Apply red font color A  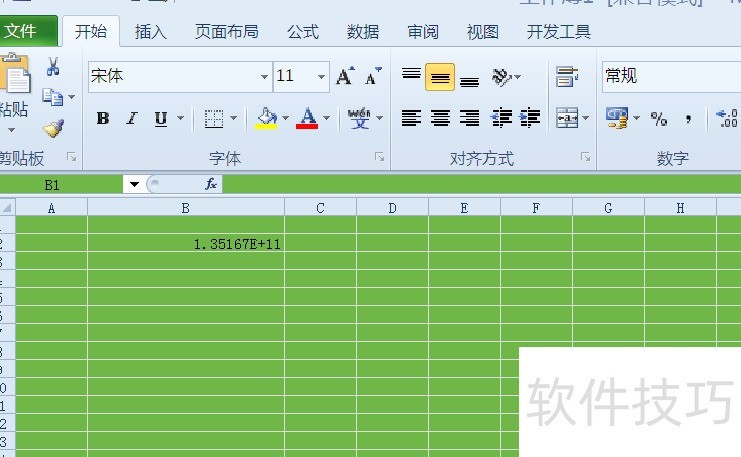307,118
